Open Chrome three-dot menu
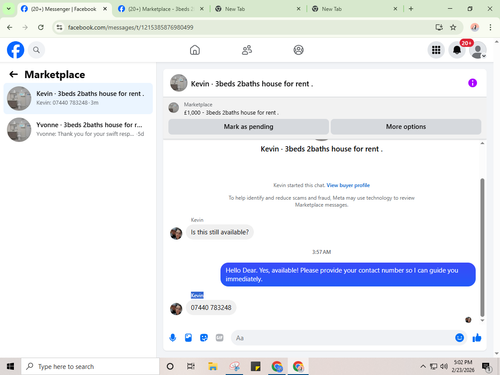Screen dimensions: 500x375 pos(490,27)
